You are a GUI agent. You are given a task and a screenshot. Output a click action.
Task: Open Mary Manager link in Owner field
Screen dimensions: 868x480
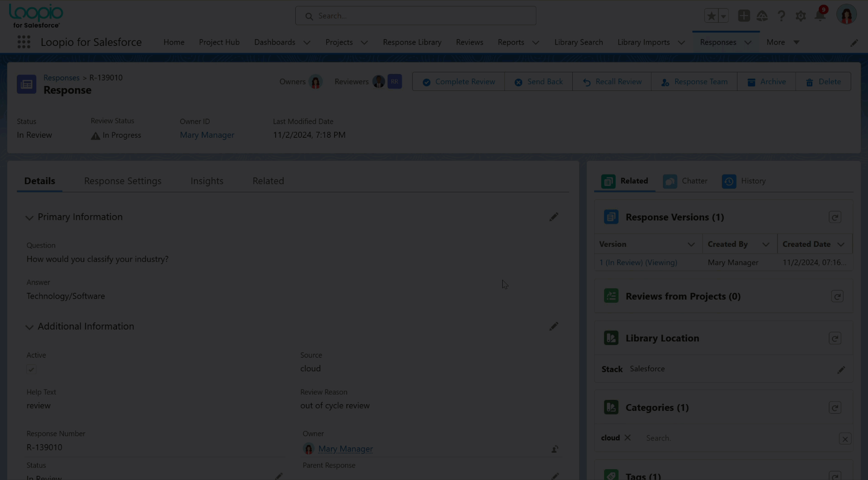pyautogui.click(x=345, y=449)
